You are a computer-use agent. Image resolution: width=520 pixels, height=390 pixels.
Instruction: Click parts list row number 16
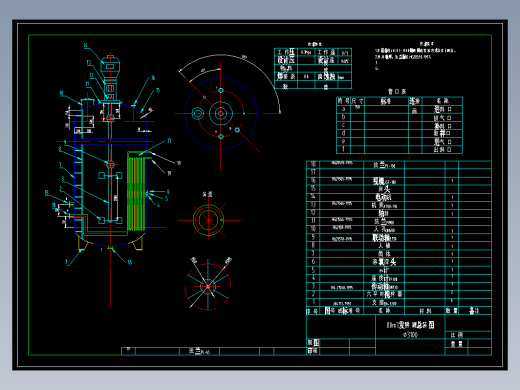pyautogui.click(x=399, y=181)
